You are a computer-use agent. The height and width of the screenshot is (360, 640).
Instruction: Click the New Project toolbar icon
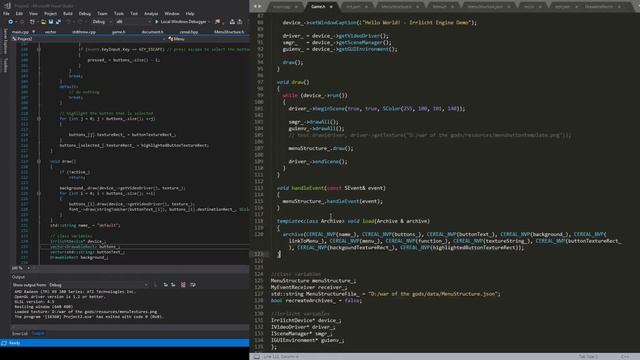coord(32,22)
